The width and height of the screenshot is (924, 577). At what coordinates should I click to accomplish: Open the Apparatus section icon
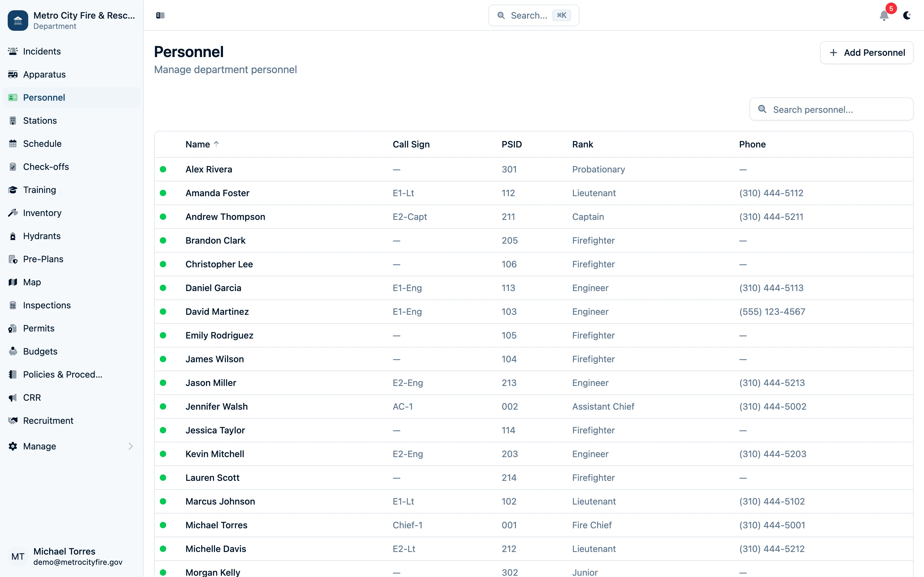click(x=13, y=74)
